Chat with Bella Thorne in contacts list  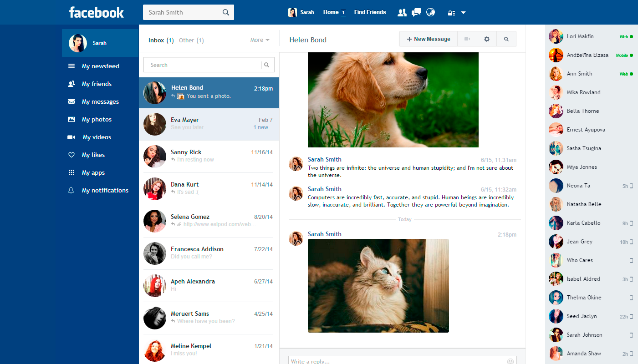591,111
